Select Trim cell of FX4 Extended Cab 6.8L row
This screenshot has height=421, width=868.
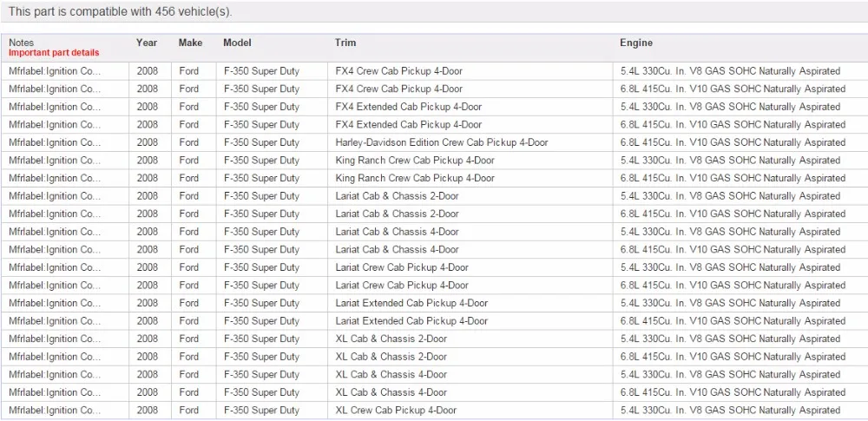click(470, 124)
